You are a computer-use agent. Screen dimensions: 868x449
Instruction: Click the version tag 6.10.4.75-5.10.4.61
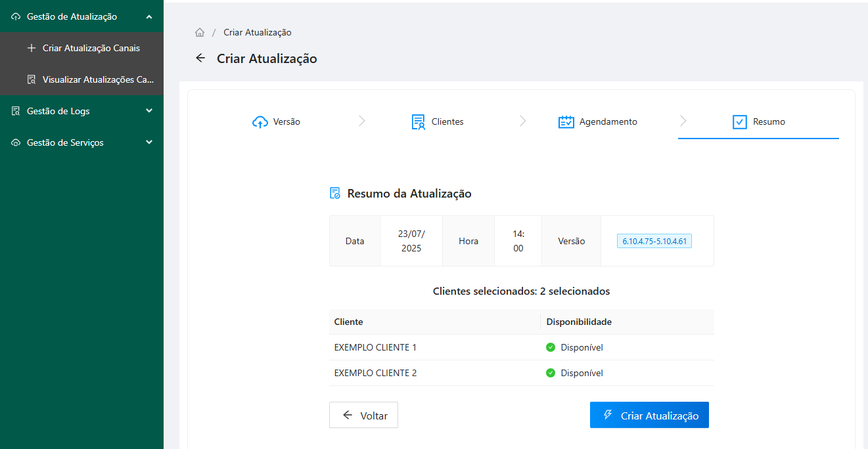tap(654, 241)
